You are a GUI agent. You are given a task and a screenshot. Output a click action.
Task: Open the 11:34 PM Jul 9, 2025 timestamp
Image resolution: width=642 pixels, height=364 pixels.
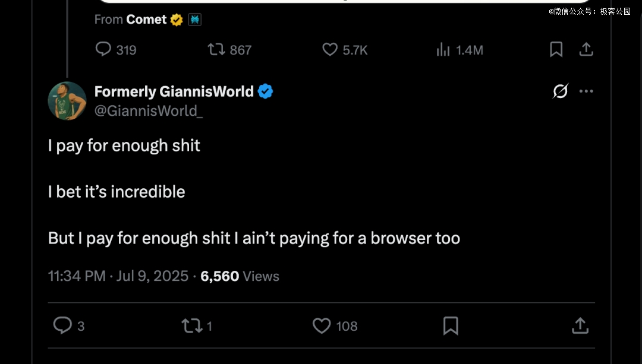(x=118, y=276)
